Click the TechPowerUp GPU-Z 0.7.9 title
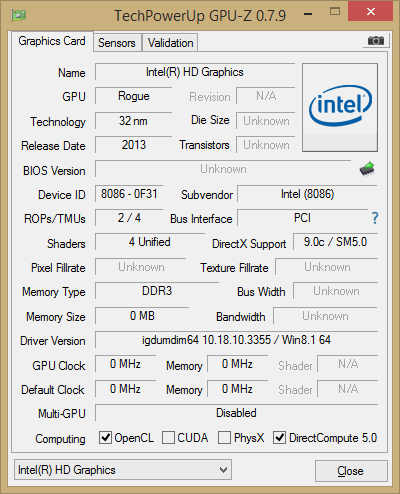The height and width of the screenshot is (494, 400). point(200,15)
